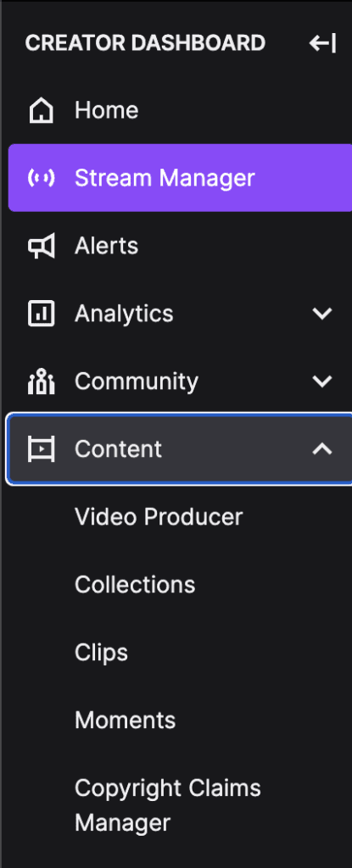Open Moments under Content
352x868 pixels.
click(126, 721)
